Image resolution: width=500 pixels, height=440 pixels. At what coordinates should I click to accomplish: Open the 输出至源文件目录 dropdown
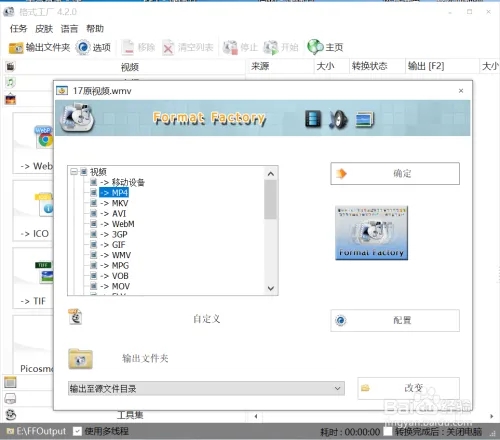click(x=206, y=388)
